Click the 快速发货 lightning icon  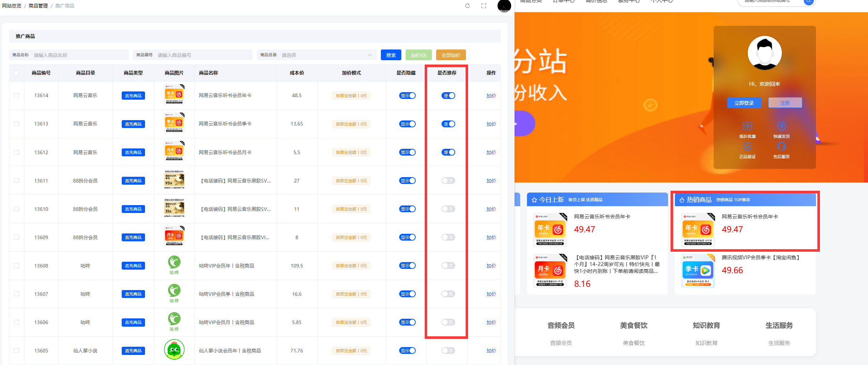[x=781, y=126]
